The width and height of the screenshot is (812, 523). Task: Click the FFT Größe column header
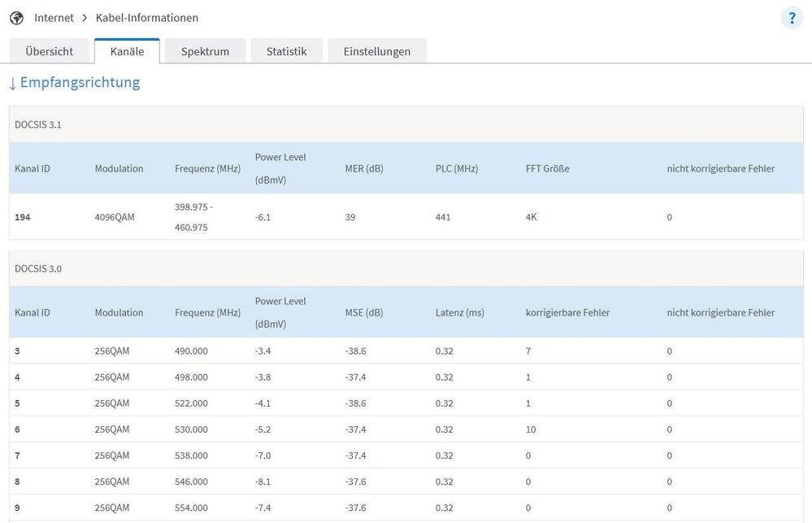547,168
